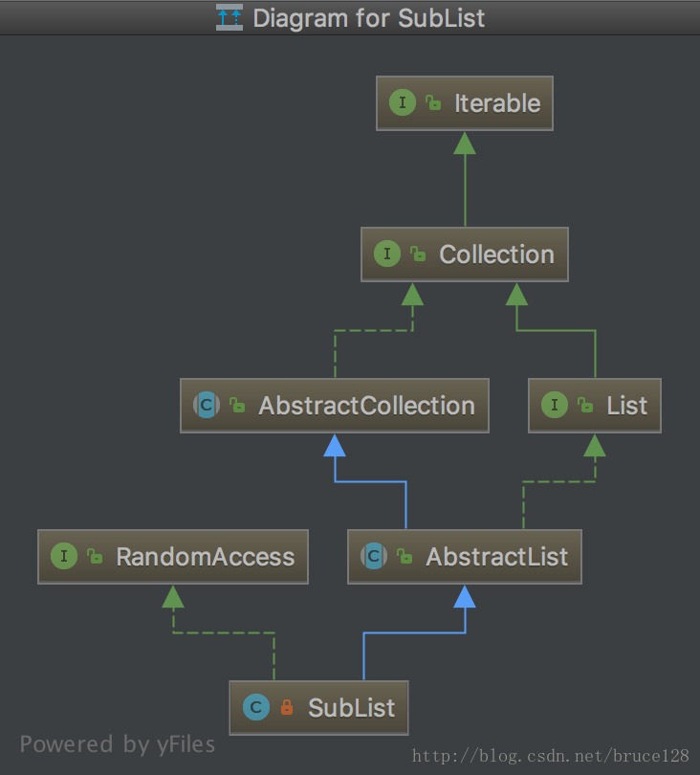Click the interface icon on Collection node
The image size is (700, 775).
tap(387, 255)
